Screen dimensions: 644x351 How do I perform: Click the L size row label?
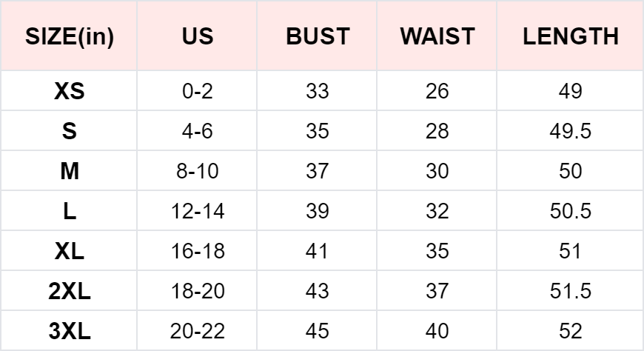pyautogui.click(x=70, y=212)
